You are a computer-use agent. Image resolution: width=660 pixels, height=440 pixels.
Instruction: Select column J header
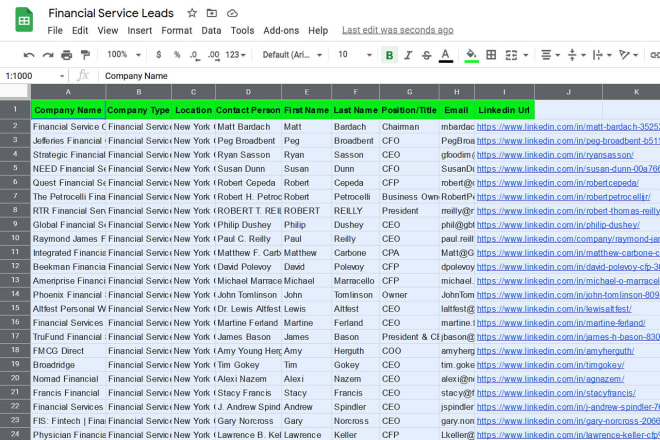click(x=568, y=92)
